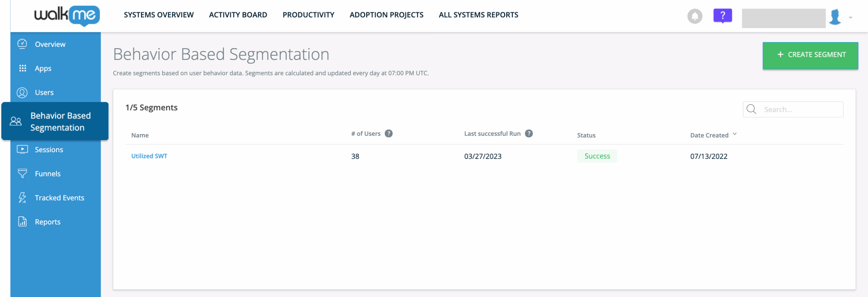
Task: Open the Reports chart document icon
Action: [x=22, y=222]
